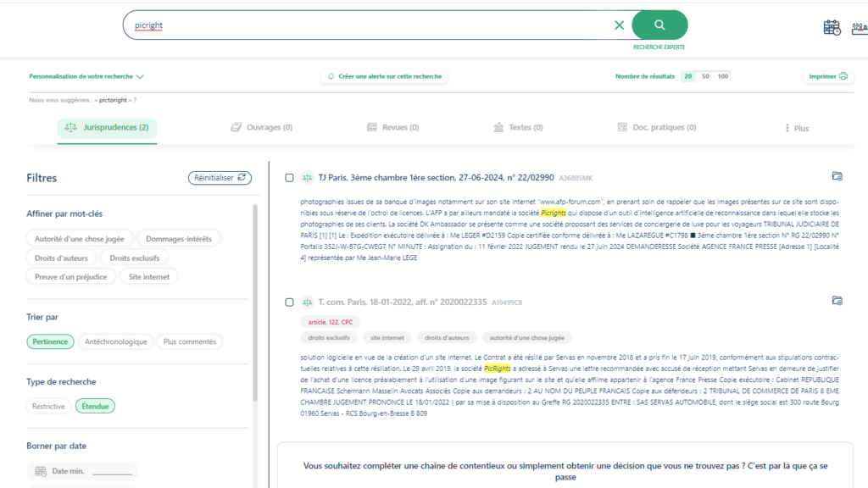Click the filters panel vertical scrollbar

point(256,339)
